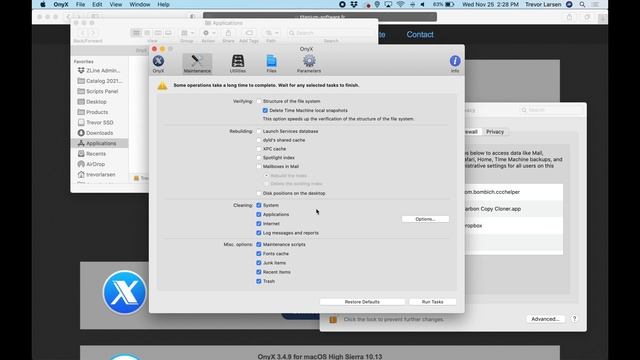
Task: Check the XPC cache option
Action: 259,149
